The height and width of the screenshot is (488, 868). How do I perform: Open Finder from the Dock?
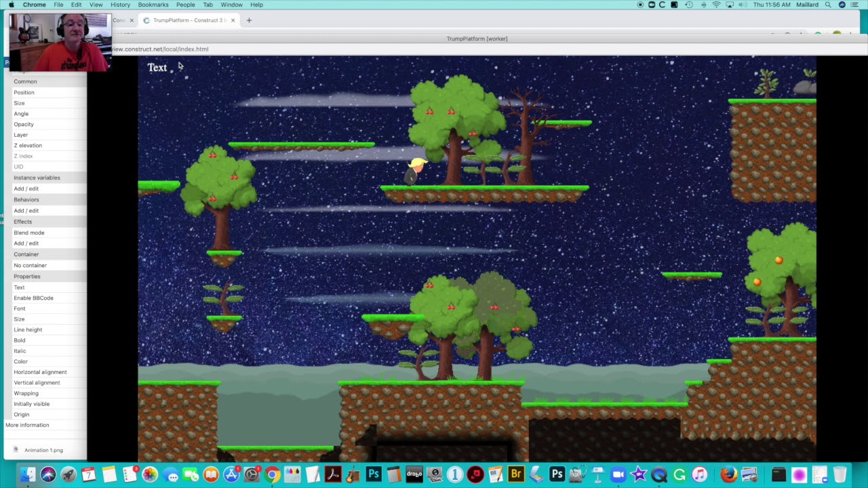click(x=27, y=474)
